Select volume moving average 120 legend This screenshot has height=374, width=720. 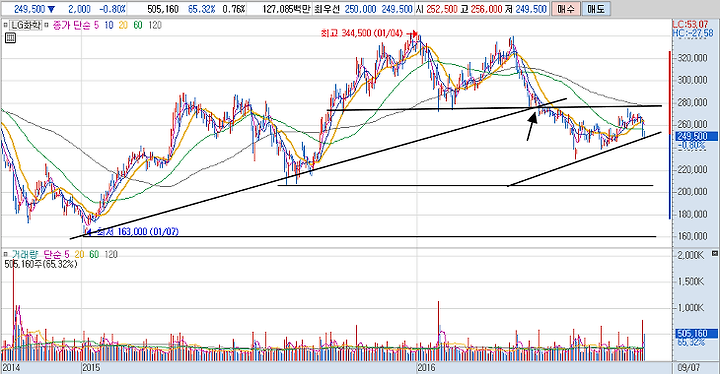(111, 254)
